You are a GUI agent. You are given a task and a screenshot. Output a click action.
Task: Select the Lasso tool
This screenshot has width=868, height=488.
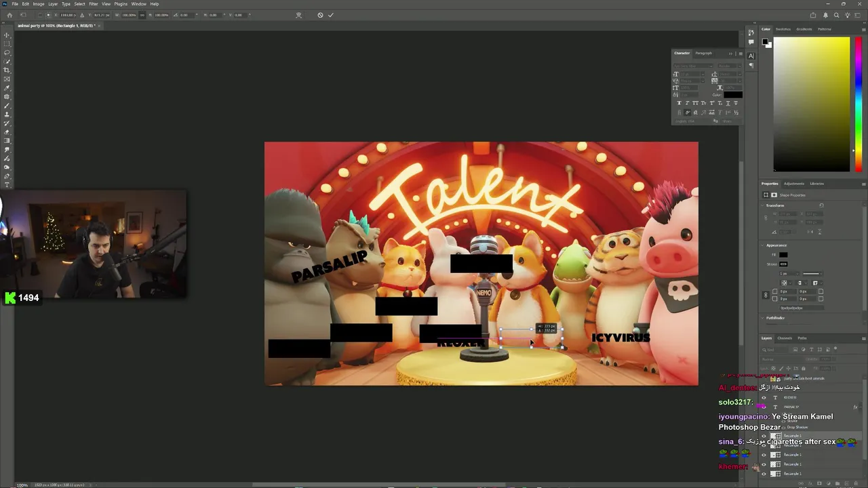click(x=7, y=53)
